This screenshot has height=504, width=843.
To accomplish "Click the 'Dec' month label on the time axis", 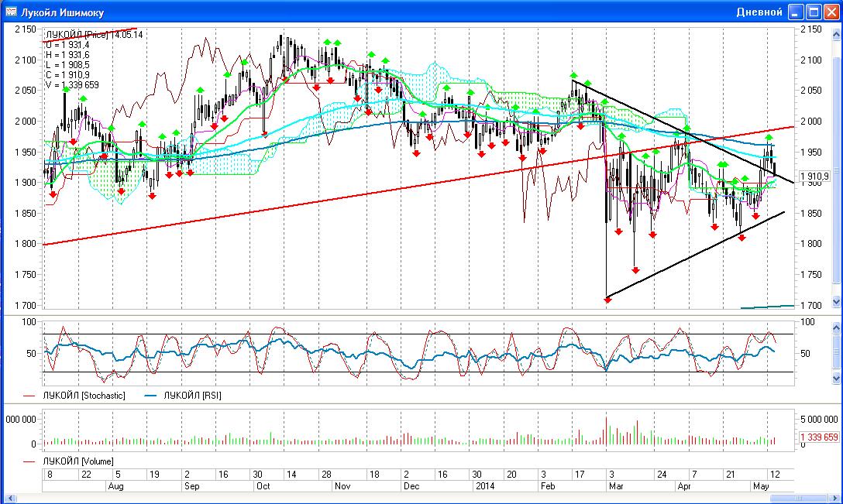I will pos(411,485).
